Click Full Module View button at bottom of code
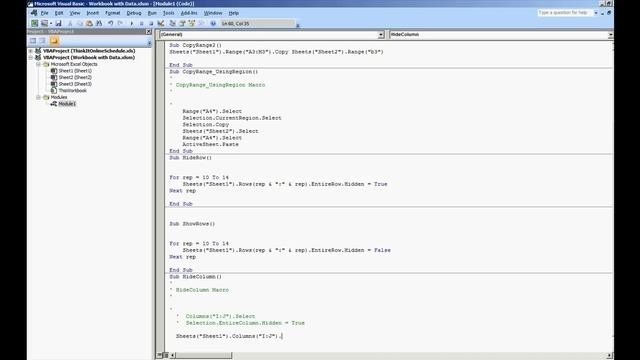 (165, 356)
